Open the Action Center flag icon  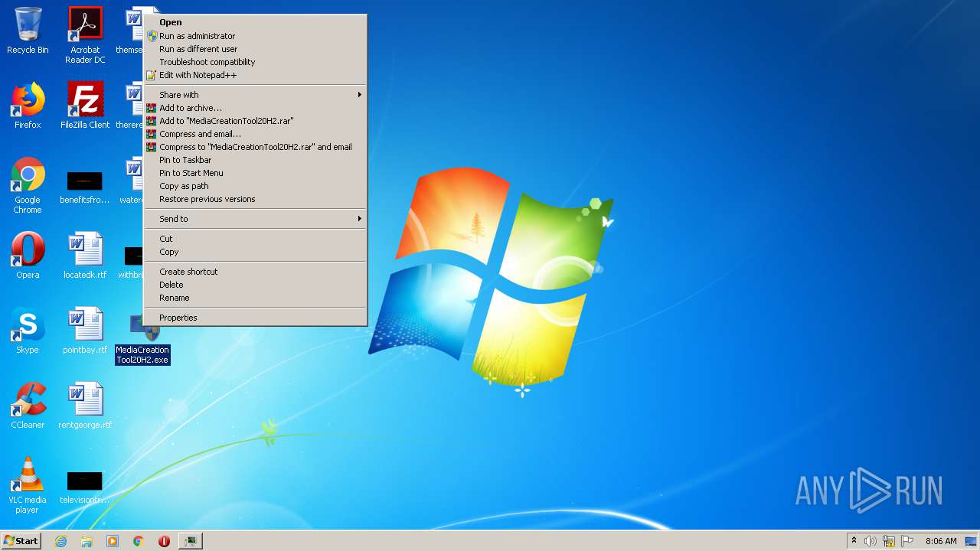[907, 541]
